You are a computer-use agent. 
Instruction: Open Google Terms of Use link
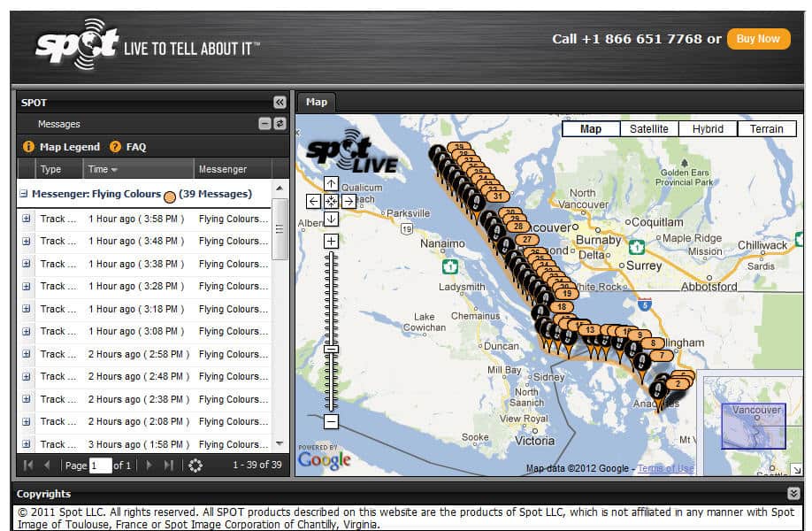click(x=665, y=468)
